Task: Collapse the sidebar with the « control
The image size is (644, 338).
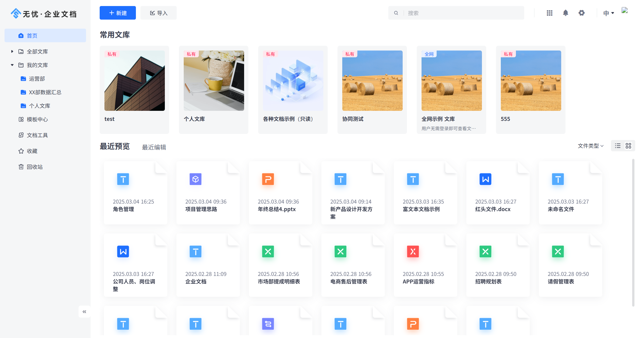Action: coord(85,312)
